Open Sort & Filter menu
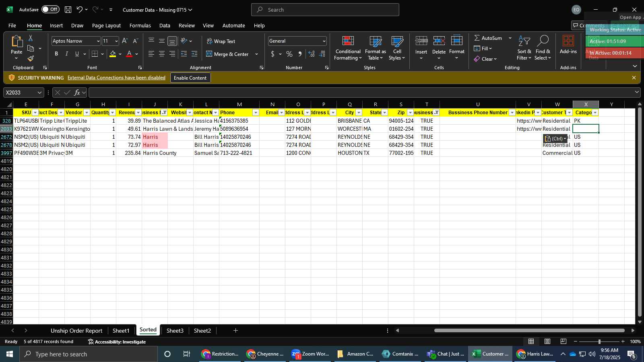This screenshot has width=644, height=362. tap(524, 48)
